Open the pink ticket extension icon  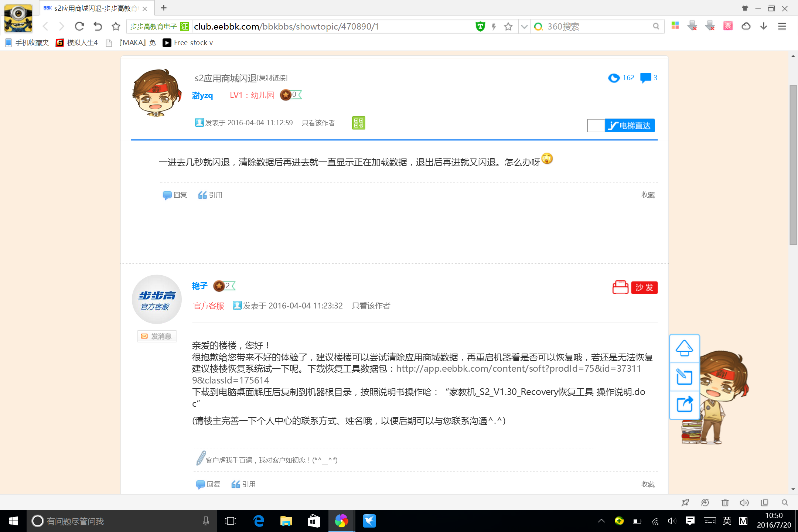[x=728, y=26]
